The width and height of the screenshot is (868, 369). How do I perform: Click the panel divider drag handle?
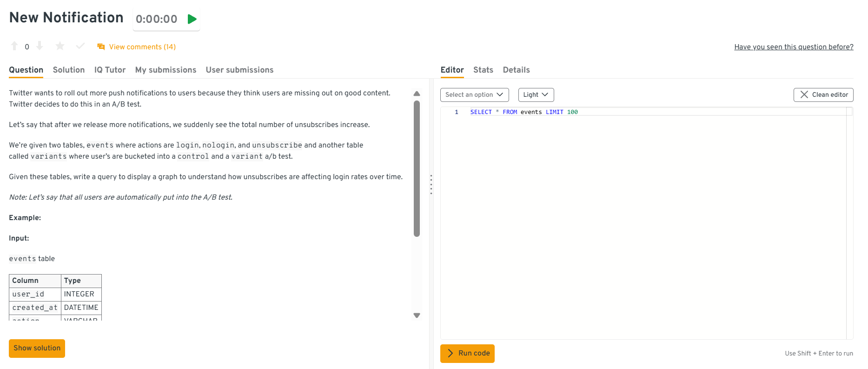pyautogui.click(x=431, y=185)
